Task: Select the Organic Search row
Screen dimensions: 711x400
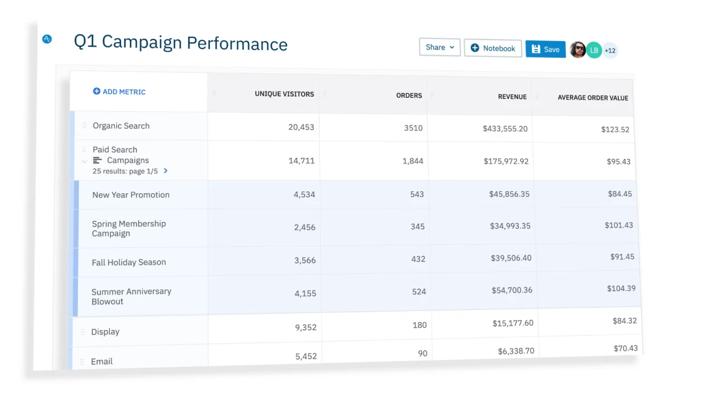Action: click(x=121, y=126)
